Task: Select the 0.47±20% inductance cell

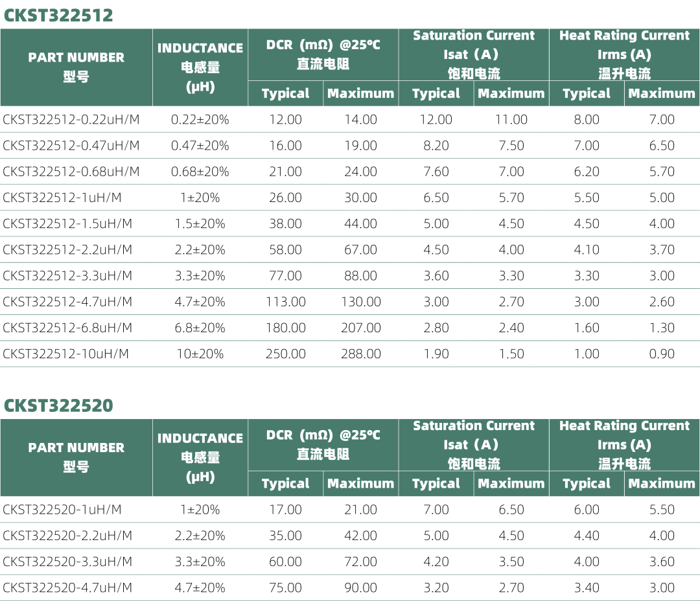Action: 200,146
